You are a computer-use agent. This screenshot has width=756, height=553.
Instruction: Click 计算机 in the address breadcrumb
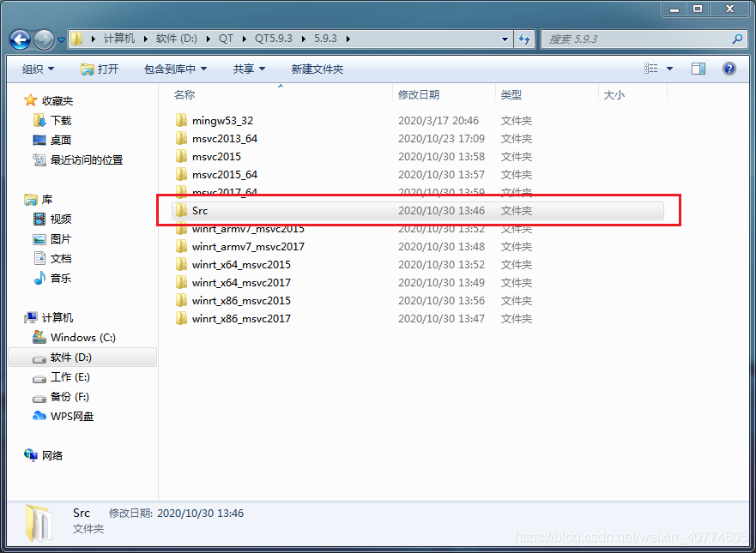(x=119, y=39)
